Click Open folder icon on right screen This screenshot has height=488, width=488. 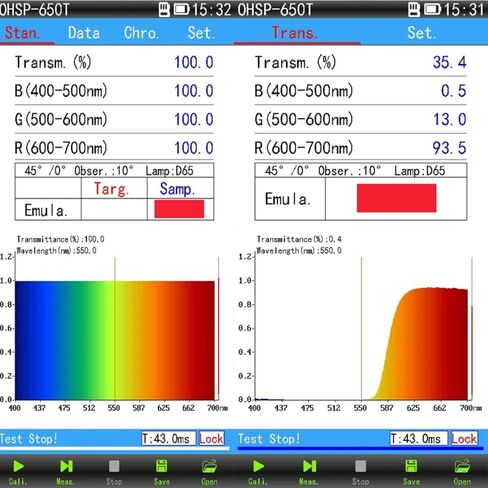pos(462,466)
